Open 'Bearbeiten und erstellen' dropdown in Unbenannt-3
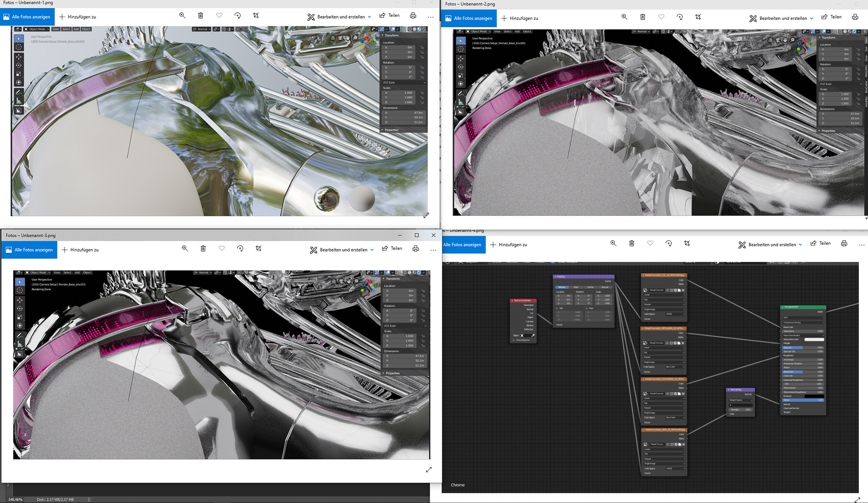Screen dimensions: 868x503 click(x=342, y=250)
